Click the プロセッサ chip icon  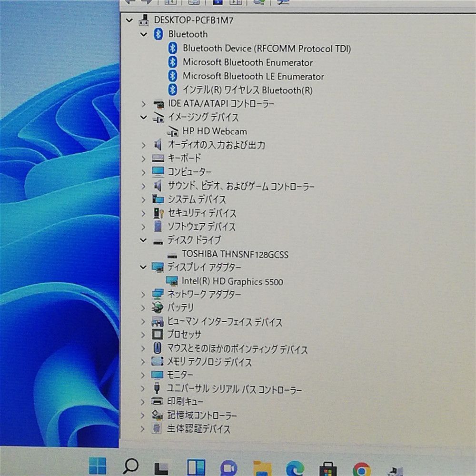coord(157,335)
